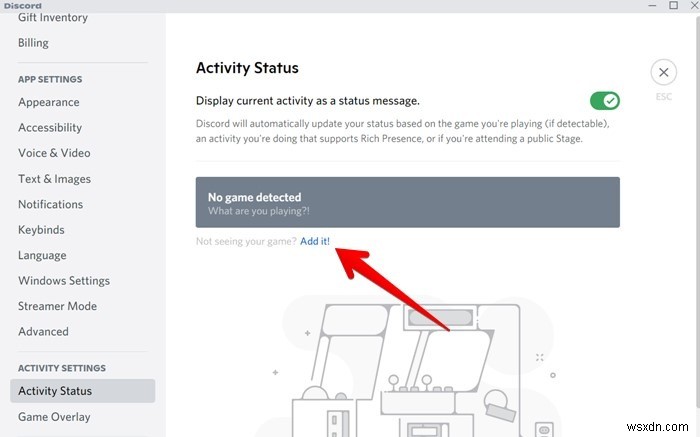Open Windows Settings section

point(64,281)
